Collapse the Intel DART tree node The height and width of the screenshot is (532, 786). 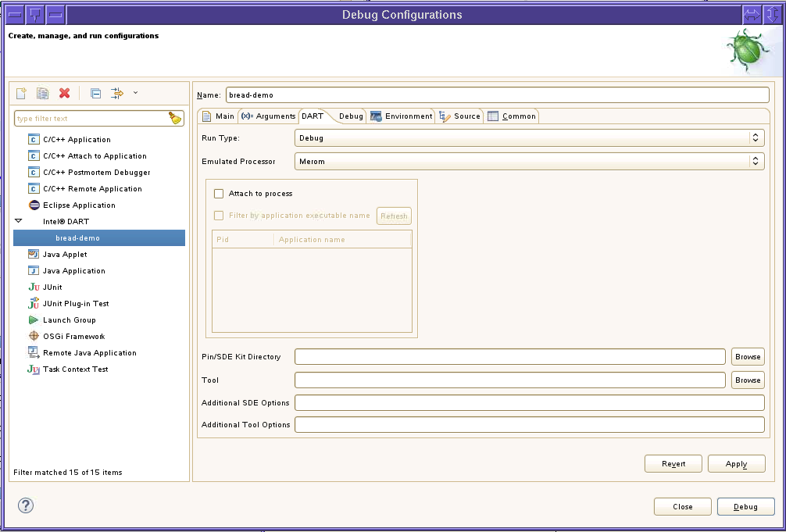(19, 222)
